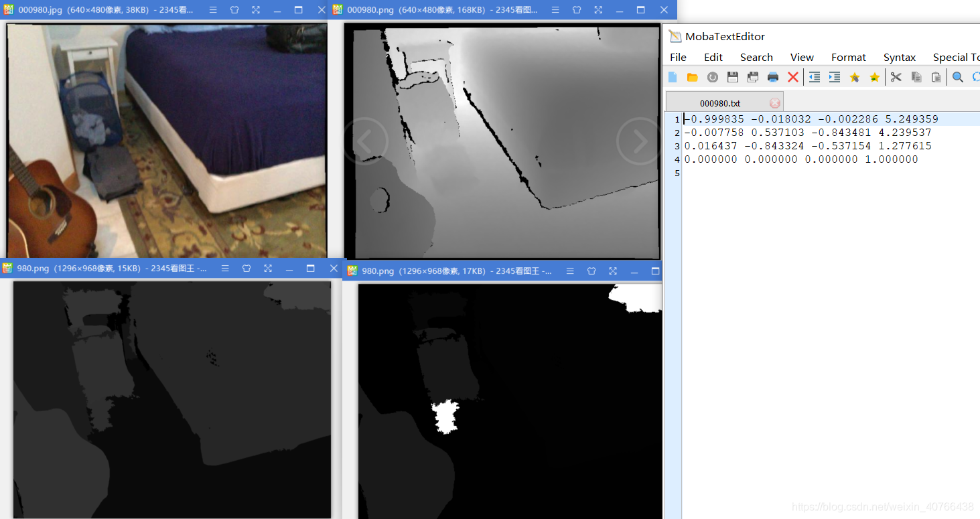Open the menu icon in the 17KB 980.png viewer
The width and height of the screenshot is (980, 519).
click(570, 271)
